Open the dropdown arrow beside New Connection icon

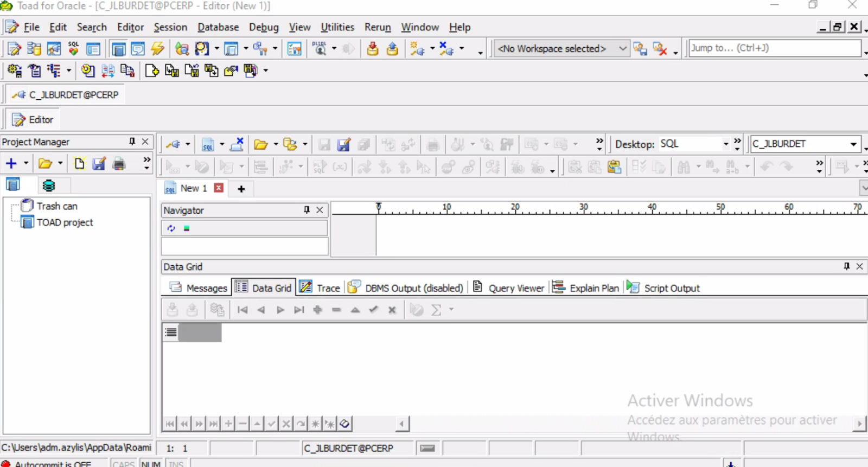click(x=432, y=49)
